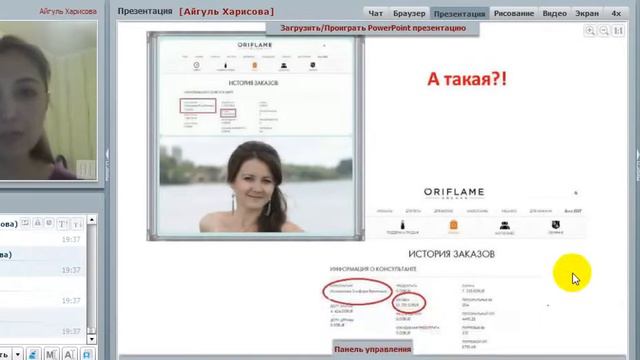The width and height of the screenshot is (640, 360).
Task: Click the chat header icon right of the padlock
Action: [x=49, y=223]
